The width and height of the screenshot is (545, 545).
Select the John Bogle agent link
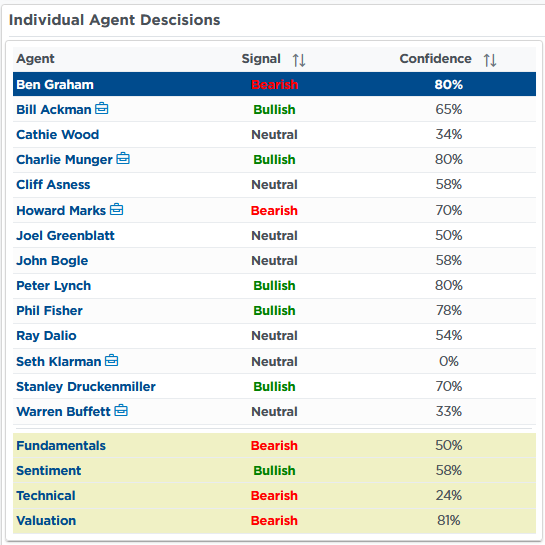(x=52, y=261)
